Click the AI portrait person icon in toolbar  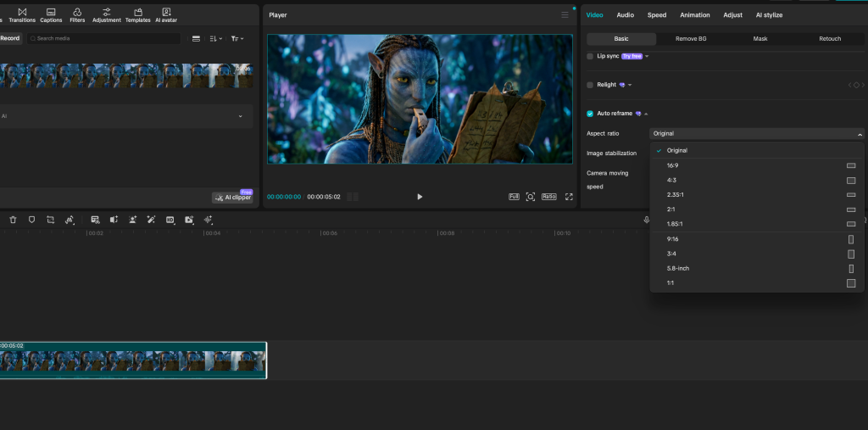coord(133,220)
